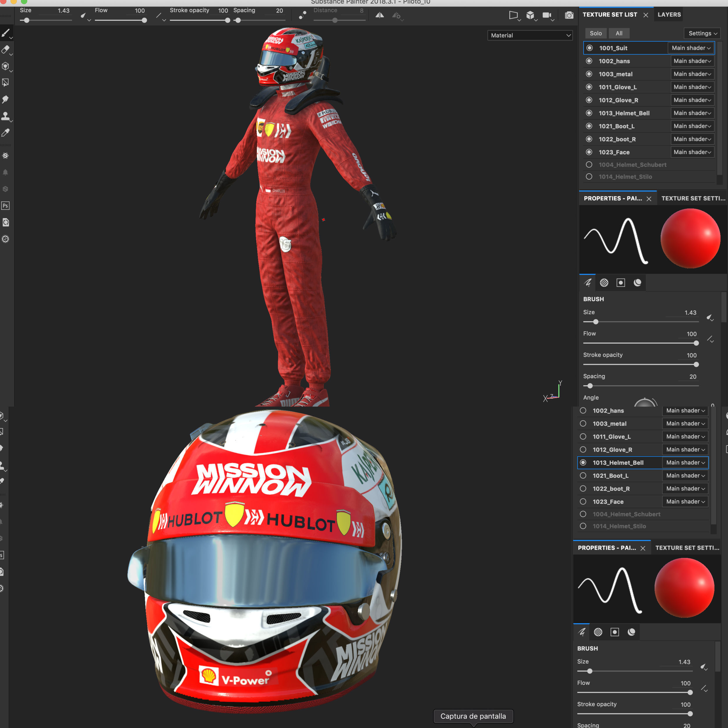Click the Solo button
The image size is (728, 728).
pos(596,33)
